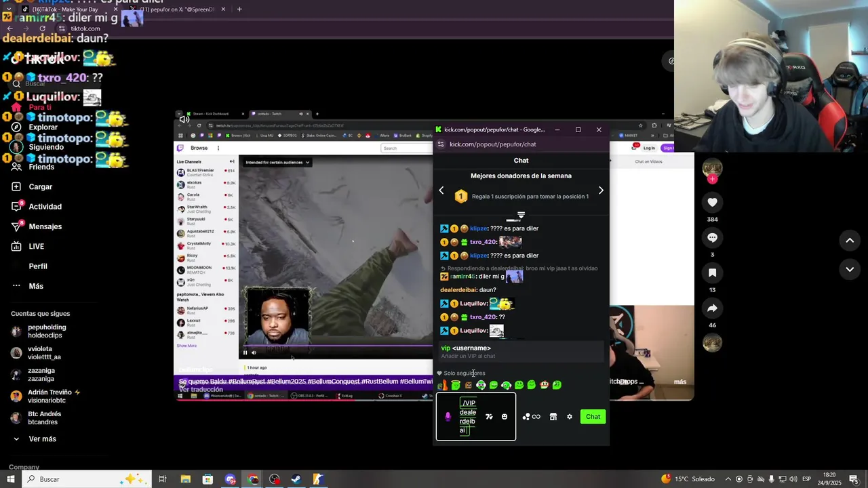Viewport: 868px width, 488px height.
Task: Send message with green Chat button
Action: click(593, 417)
